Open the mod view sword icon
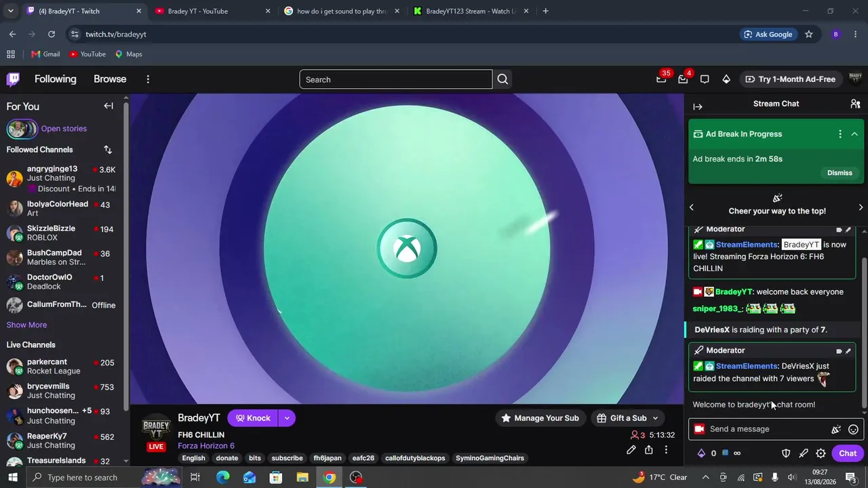Image resolution: width=868 pixels, height=488 pixels. click(804, 453)
